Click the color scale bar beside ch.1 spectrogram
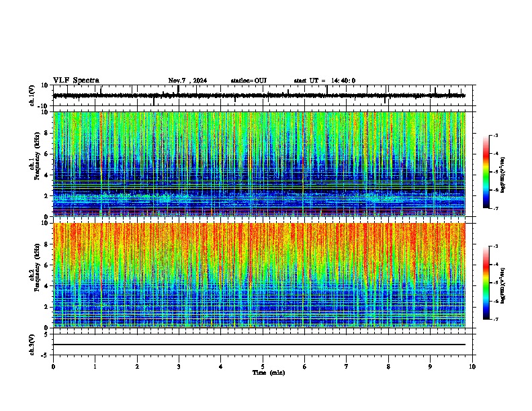 (x=486, y=172)
